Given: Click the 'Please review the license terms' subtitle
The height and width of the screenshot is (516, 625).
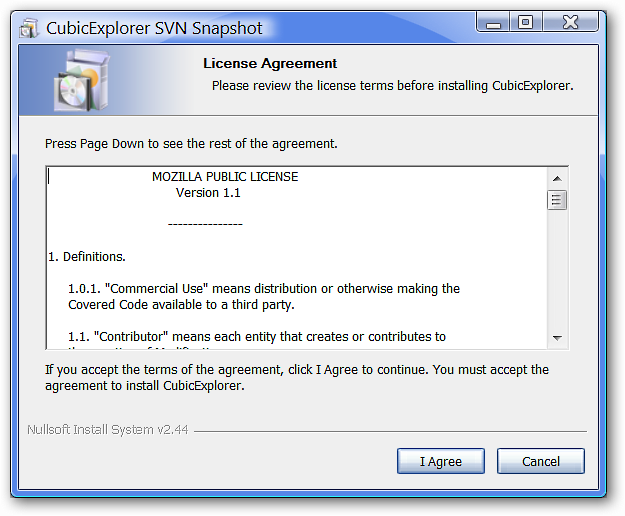Looking at the screenshot, I should click(x=392, y=86).
